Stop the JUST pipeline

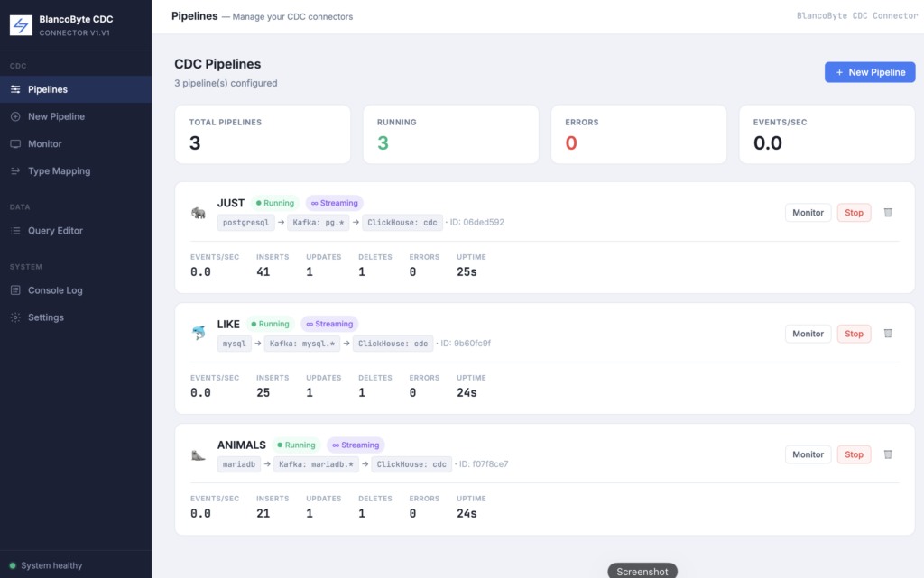click(854, 213)
